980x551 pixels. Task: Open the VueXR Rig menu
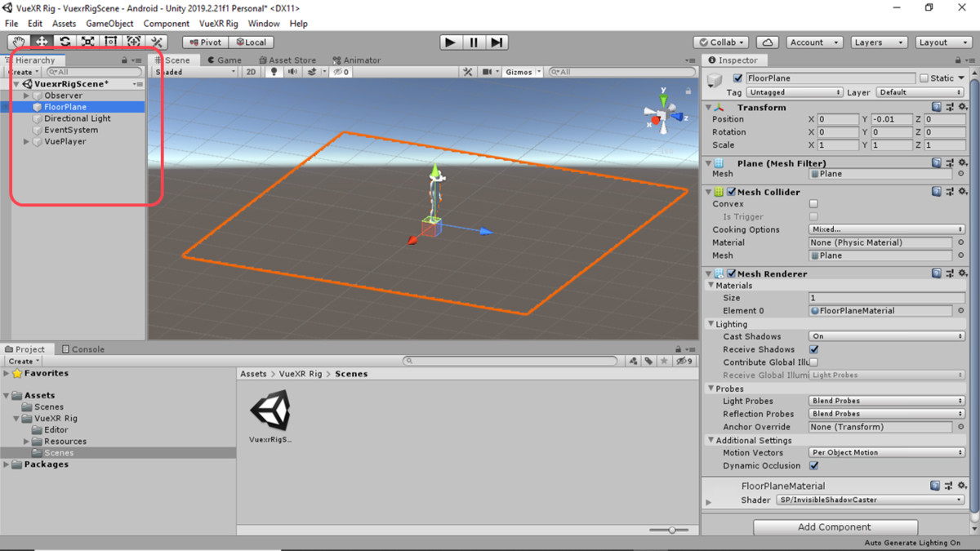pos(219,24)
